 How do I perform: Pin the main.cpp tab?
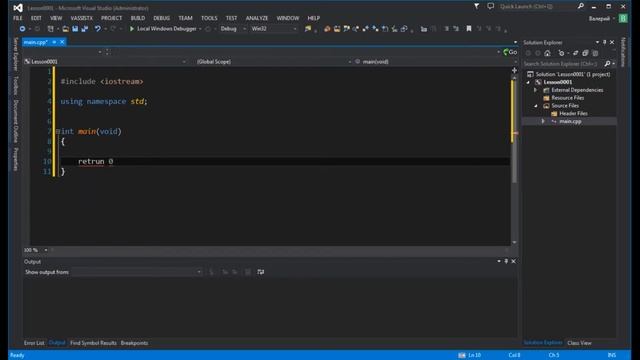[54, 42]
